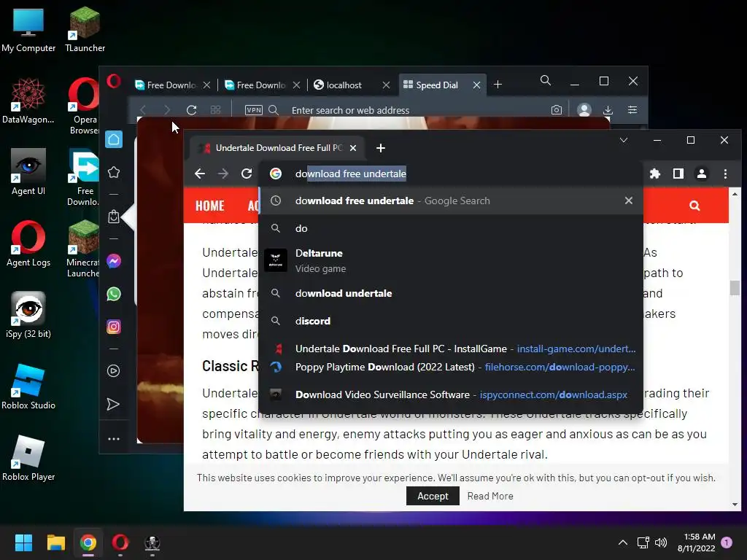Accept cookies on website
Image resolution: width=747 pixels, height=560 pixels.
(433, 496)
